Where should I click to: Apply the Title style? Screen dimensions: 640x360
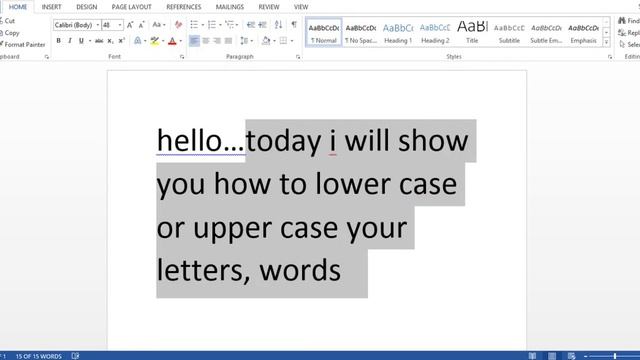click(472, 33)
